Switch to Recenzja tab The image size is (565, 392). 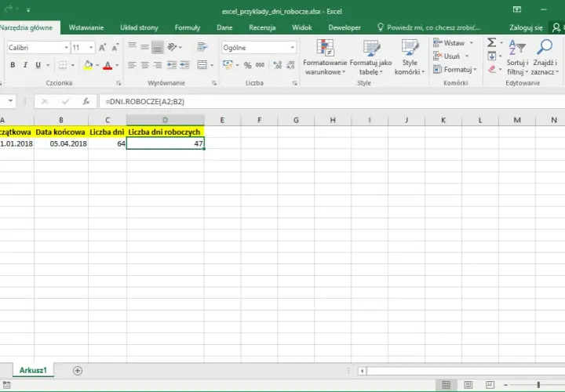coord(262,27)
